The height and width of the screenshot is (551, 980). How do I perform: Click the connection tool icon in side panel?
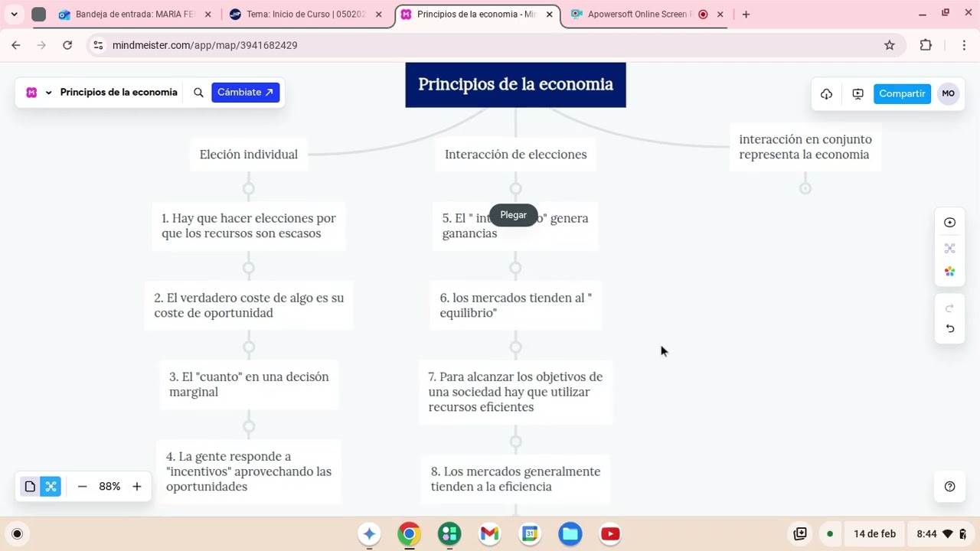pyautogui.click(x=949, y=248)
